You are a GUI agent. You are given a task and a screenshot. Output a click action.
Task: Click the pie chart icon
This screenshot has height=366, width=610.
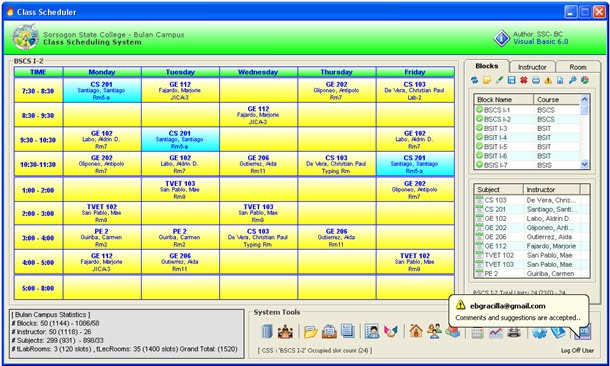click(x=584, y=80)
